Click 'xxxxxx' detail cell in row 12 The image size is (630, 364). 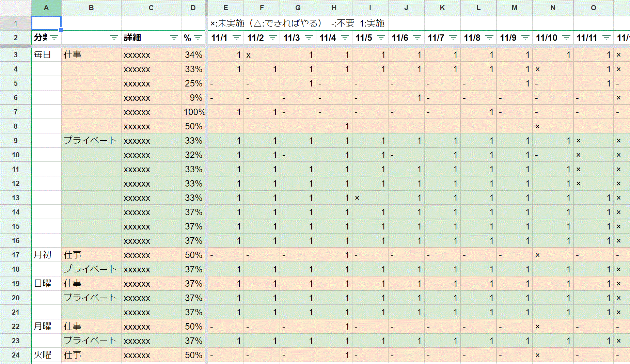[151, 184]
